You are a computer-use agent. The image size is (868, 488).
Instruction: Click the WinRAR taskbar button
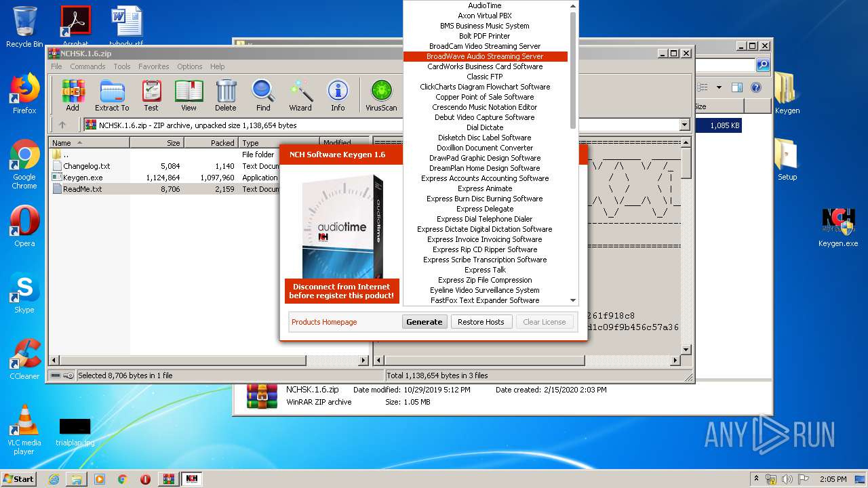click(168, 479)
